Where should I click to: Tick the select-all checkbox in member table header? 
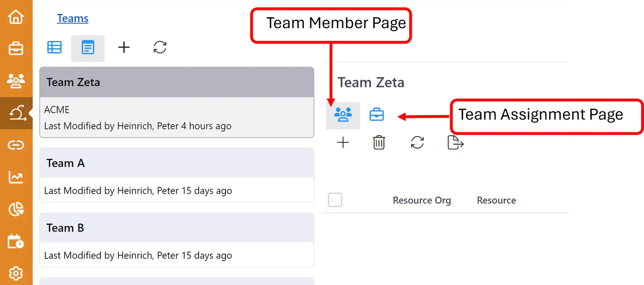pos(335,200)
